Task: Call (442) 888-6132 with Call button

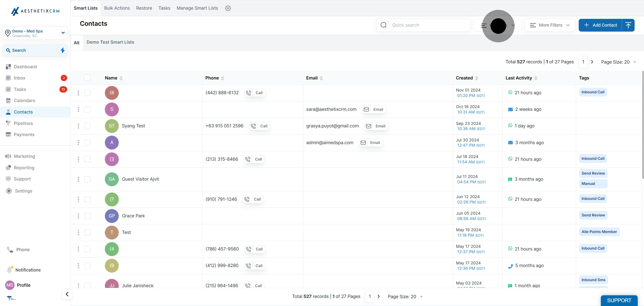Action: click(x=255, y=93)
